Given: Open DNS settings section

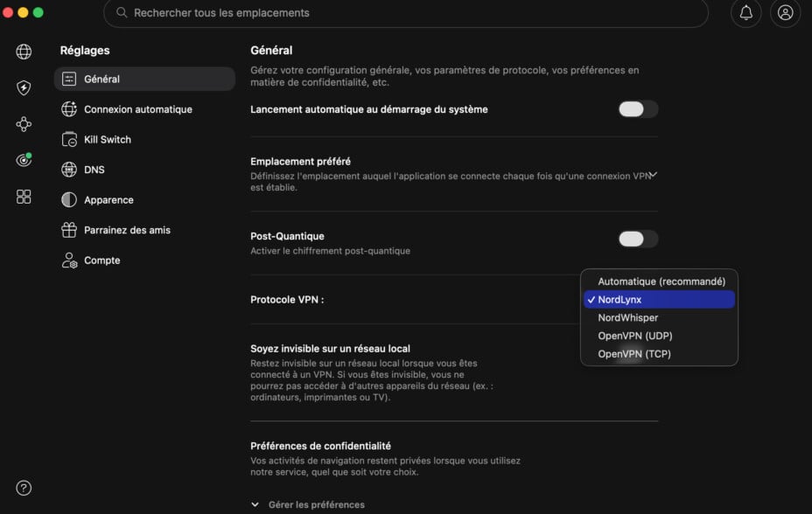Looking at the screenshot, I should coord(144,170).
